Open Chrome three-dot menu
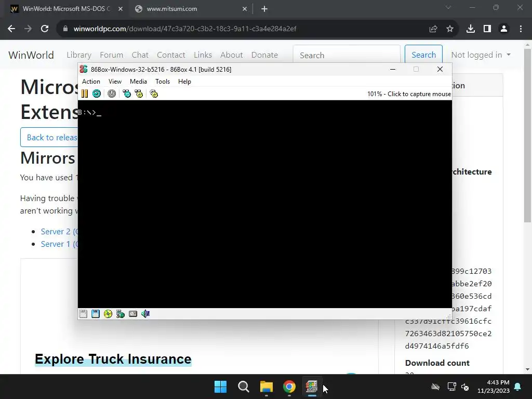532x399 pixels. coord(521,29)
